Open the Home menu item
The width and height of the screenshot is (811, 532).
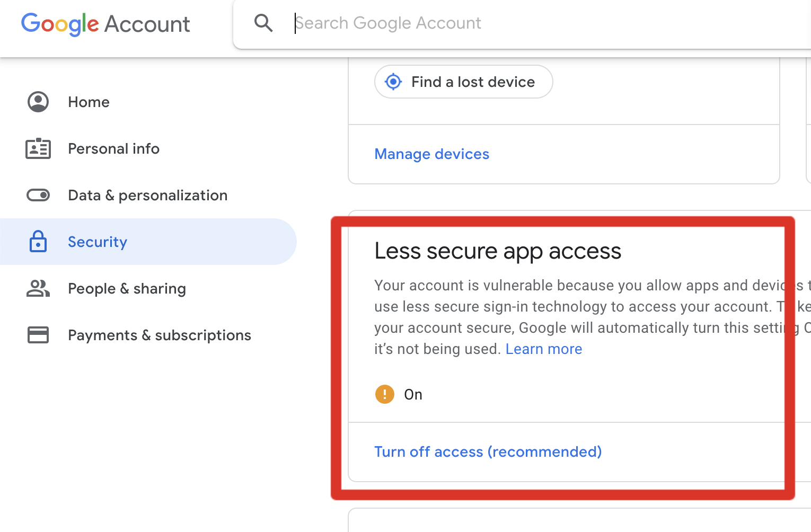tap(89, 102)
